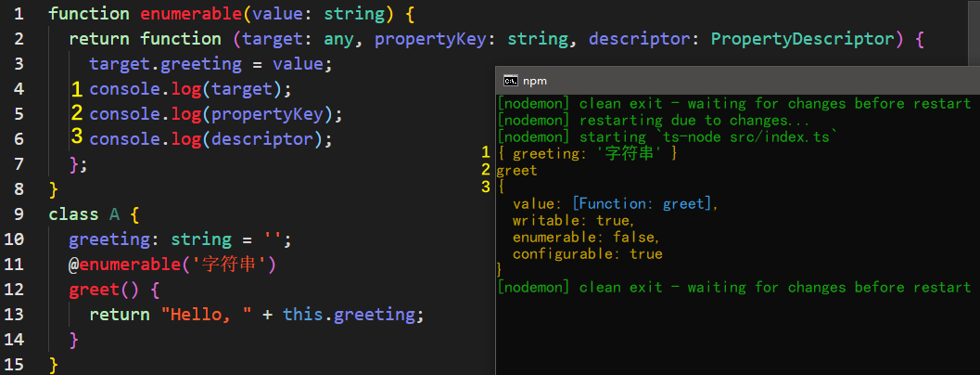Click the command prompt icon in npm window
The height and width of the screenshot is (375, 980).
pos(510,81)
